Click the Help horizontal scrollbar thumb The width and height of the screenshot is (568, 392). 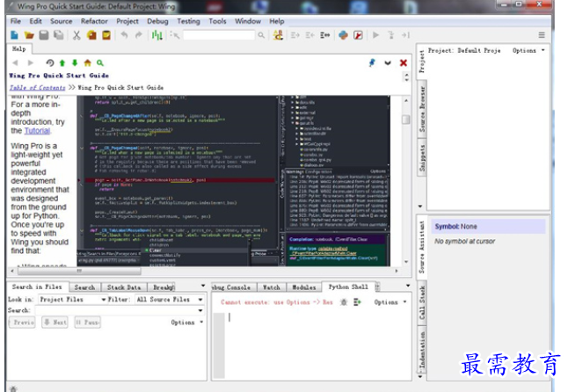click(x=79, y=271)
